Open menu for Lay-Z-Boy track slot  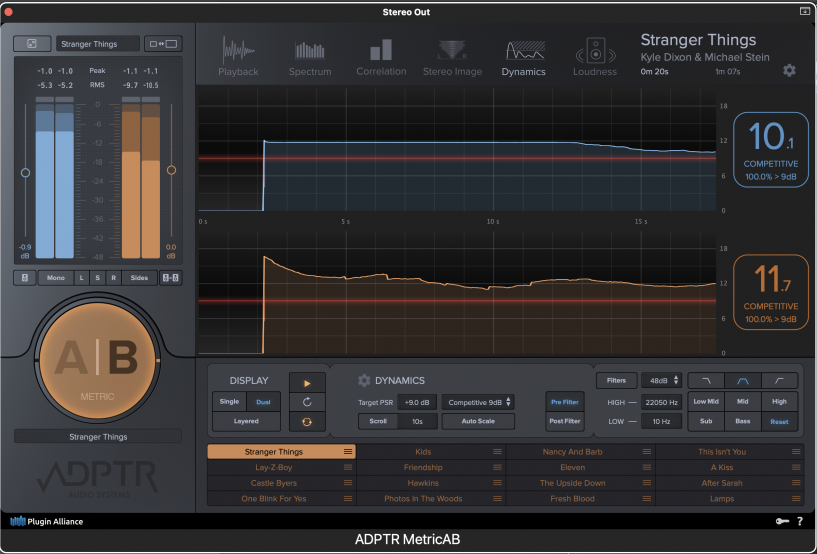point(348,467)
